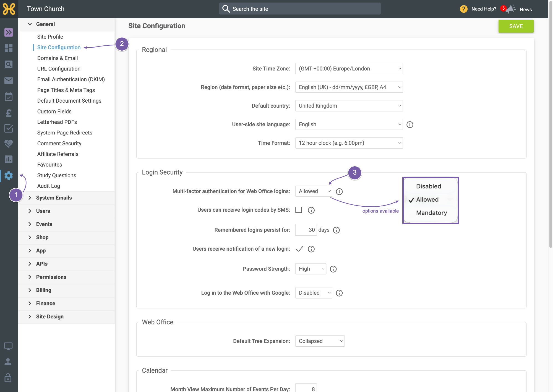Expand the Users section
Screen dimensions: 553x392
66,211
